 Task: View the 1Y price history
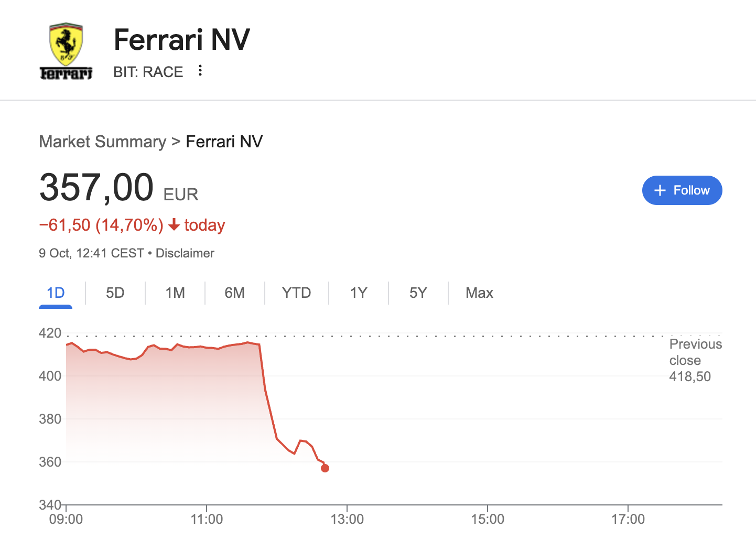[x=359, y=293]
